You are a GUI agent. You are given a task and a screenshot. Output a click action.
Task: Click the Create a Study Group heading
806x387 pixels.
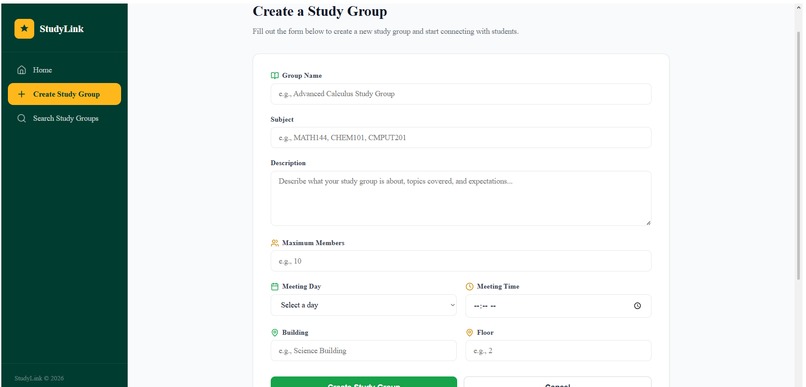point(320,11)
